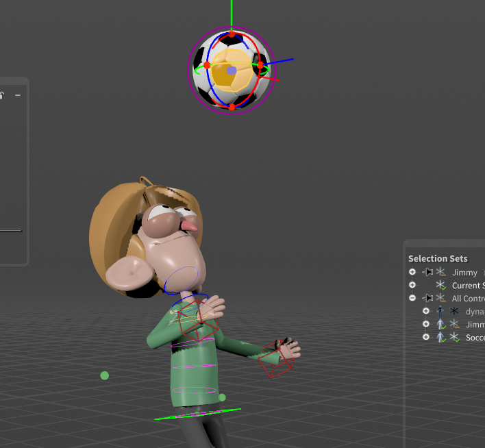Select the blue circle control on Jimmy's chin
The width and height of the screenshot is (485, 448).
(x=181, y=280)
